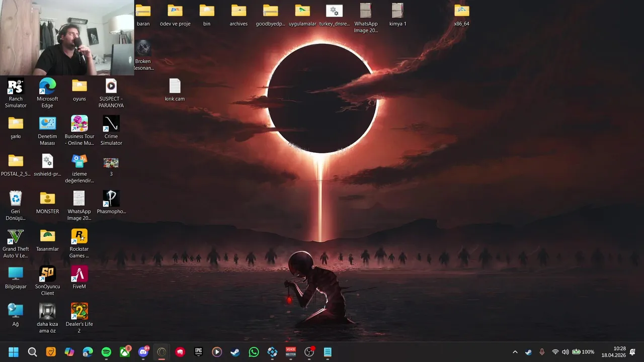Select the ödev ve proje folder
Viewport: 644px width, 362px height.
(x=175, y=15)
